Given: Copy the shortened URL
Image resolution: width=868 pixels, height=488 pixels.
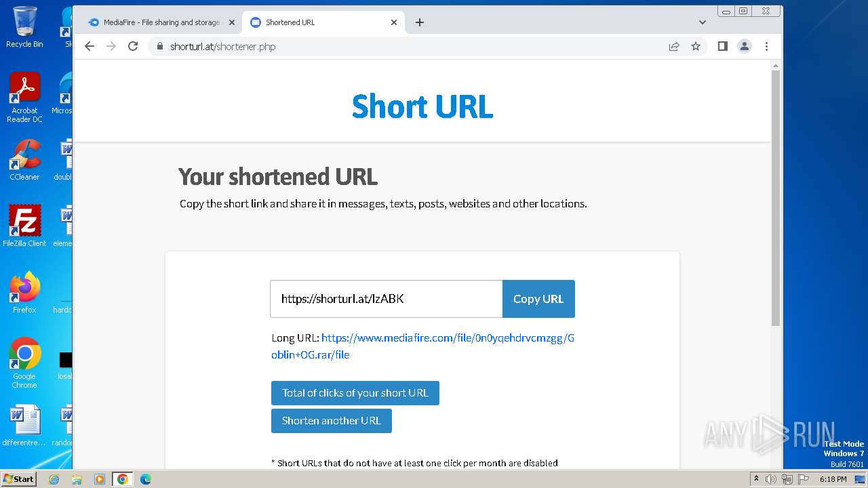Looking at the screenshot, I should point(538,299).
